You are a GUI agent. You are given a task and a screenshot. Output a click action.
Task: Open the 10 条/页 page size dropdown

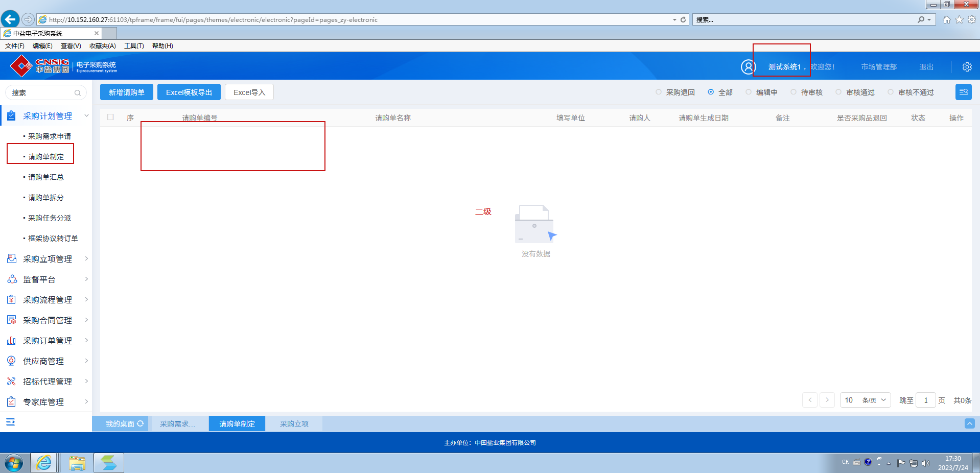click(x=865, y=400)
